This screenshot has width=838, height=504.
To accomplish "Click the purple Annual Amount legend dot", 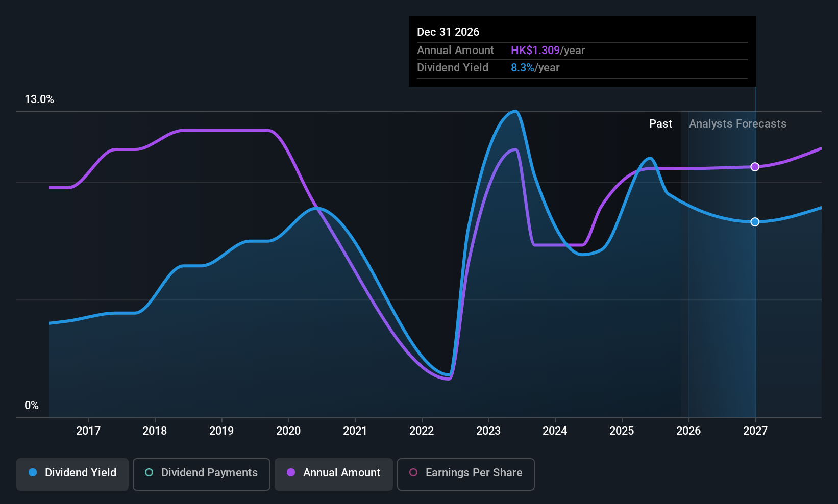I will (x=290, y=473).
